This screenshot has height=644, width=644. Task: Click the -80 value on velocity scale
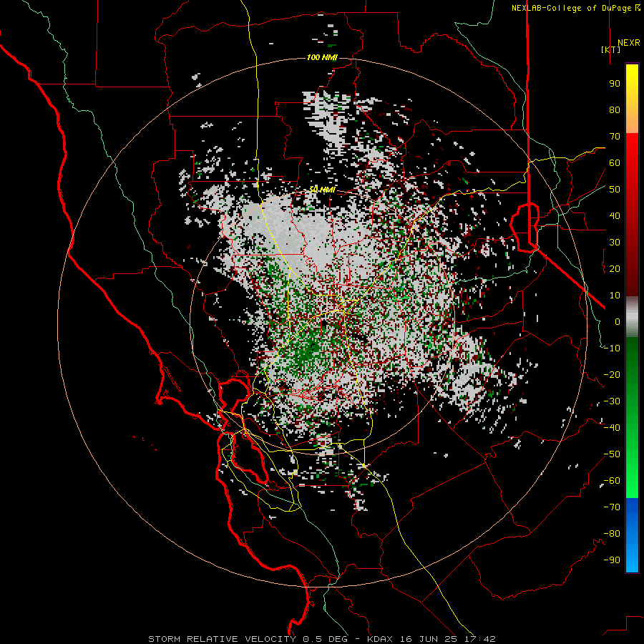pos(612,534)
